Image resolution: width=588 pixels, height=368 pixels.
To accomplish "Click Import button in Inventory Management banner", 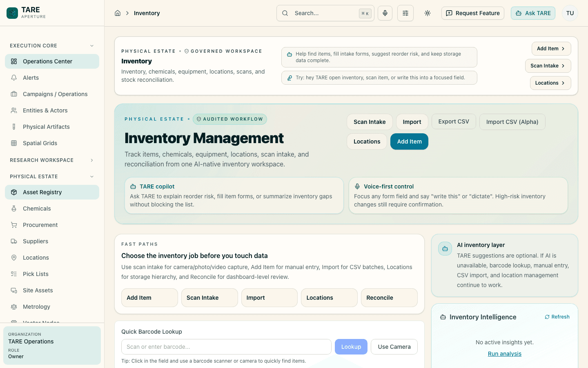I will (x=412, y=122).
